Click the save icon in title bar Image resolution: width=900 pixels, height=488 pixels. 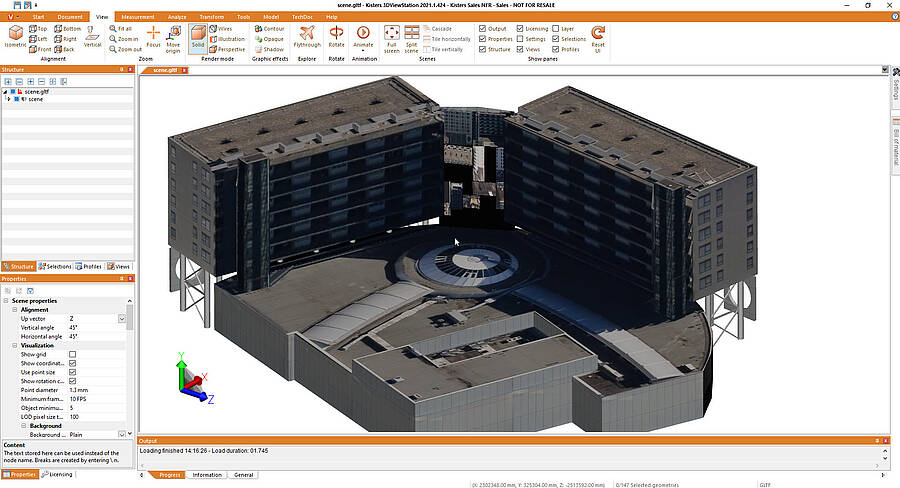tap(17, 5)
